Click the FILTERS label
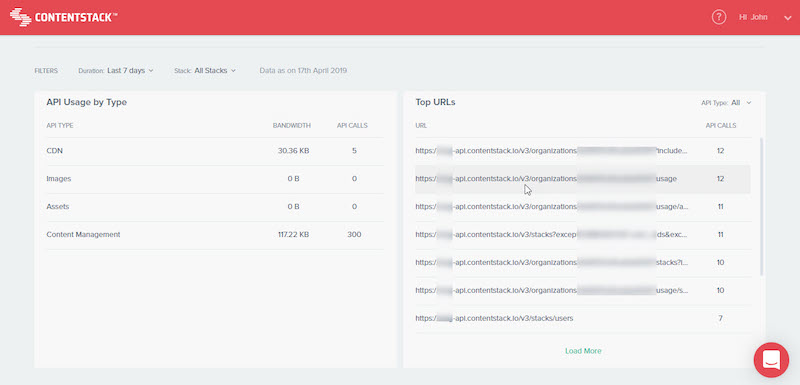This screenshot has width=800, height=385. pyautogui.click(x=46, y=71)
